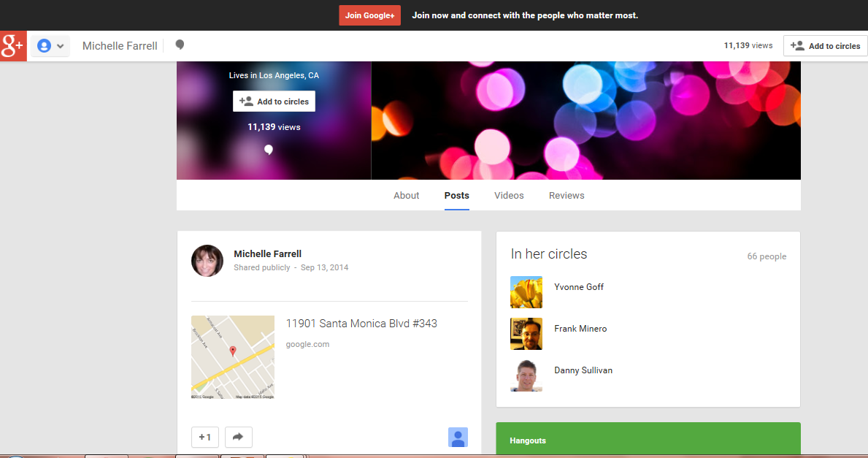This screenshot has width=868, height=458.
Task: Open Danny Sullivan's avatar photo
Action: [x=526, y=375]
